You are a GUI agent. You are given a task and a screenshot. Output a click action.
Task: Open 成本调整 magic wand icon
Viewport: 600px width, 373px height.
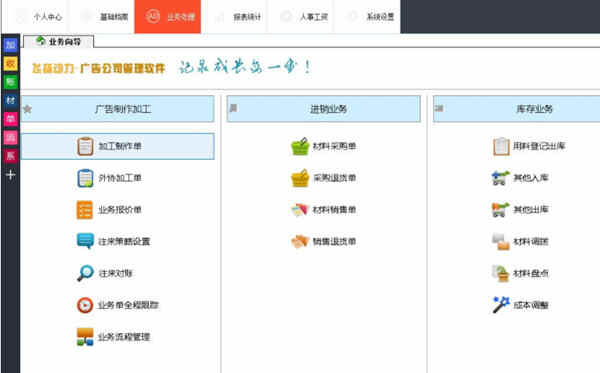[501, 305]
